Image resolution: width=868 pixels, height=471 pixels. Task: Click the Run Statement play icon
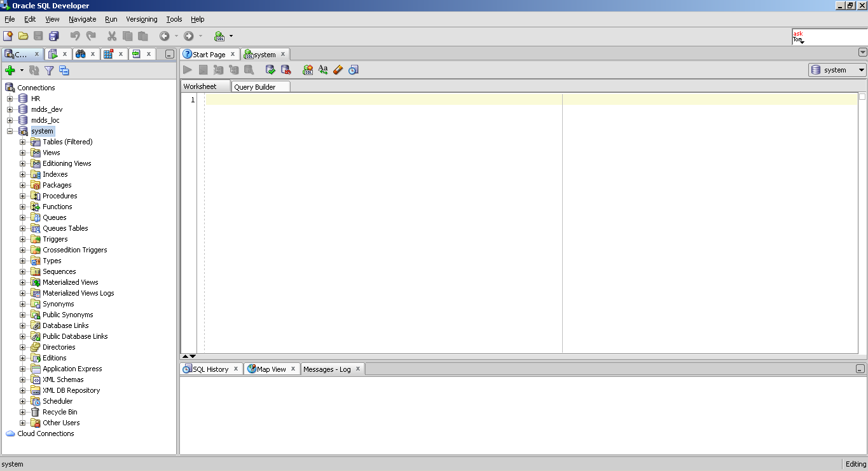(188, 70)
